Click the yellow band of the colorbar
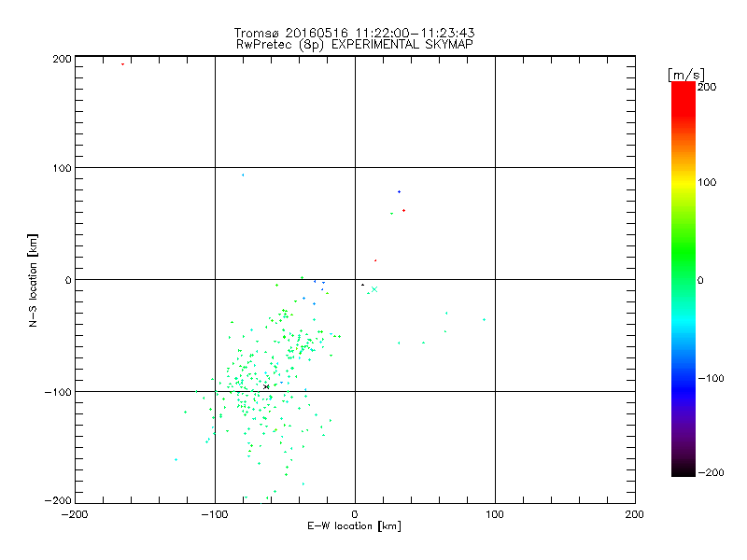 [684, 182]
